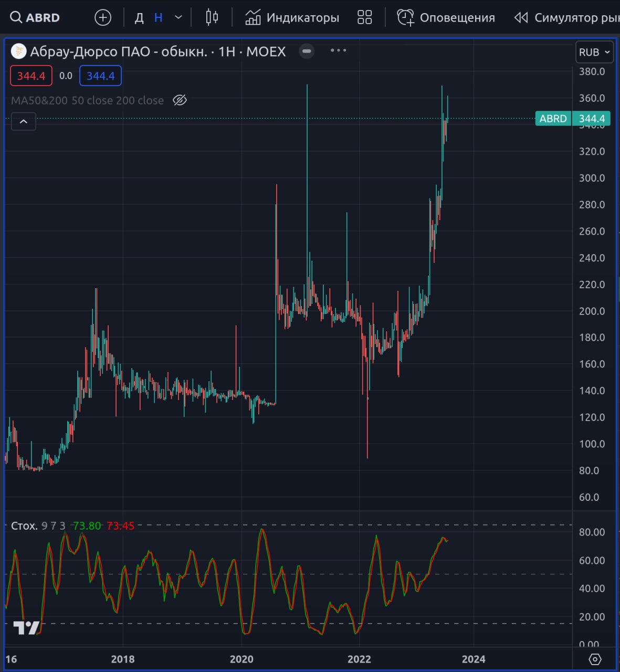Open chart scale settings gear icon

pos(595,659)
